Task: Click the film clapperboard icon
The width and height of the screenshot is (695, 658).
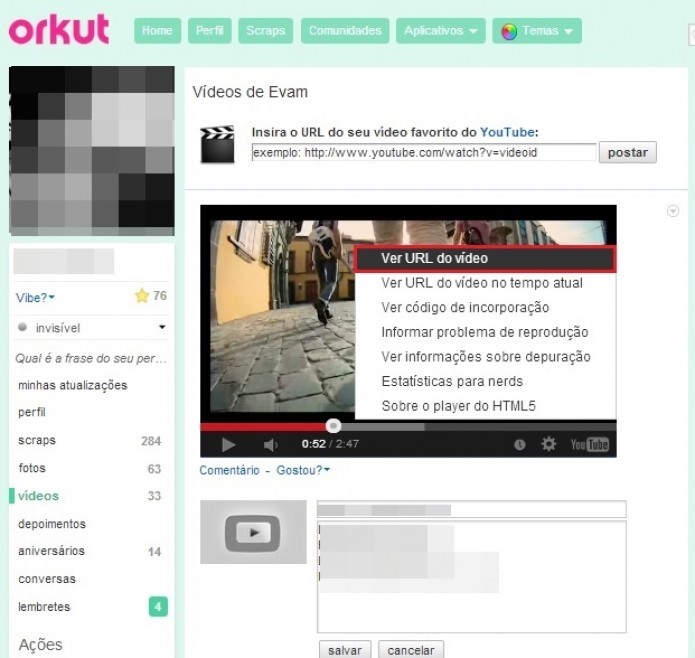Action: pos(217,144)
